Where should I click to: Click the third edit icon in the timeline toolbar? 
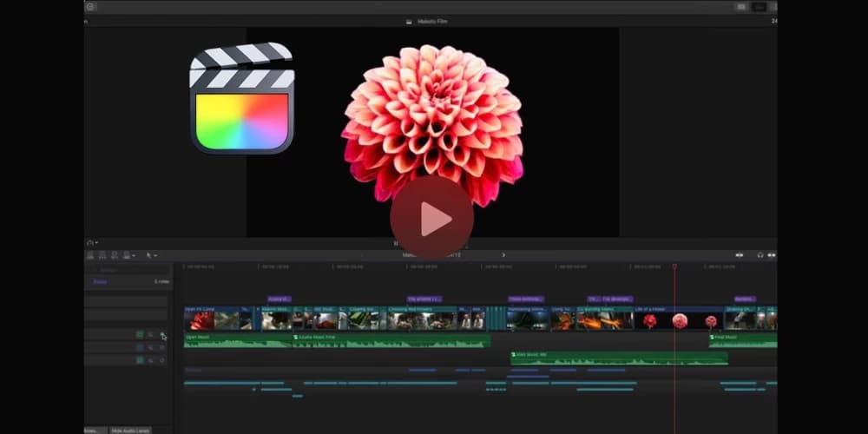[x=115, y=255]
